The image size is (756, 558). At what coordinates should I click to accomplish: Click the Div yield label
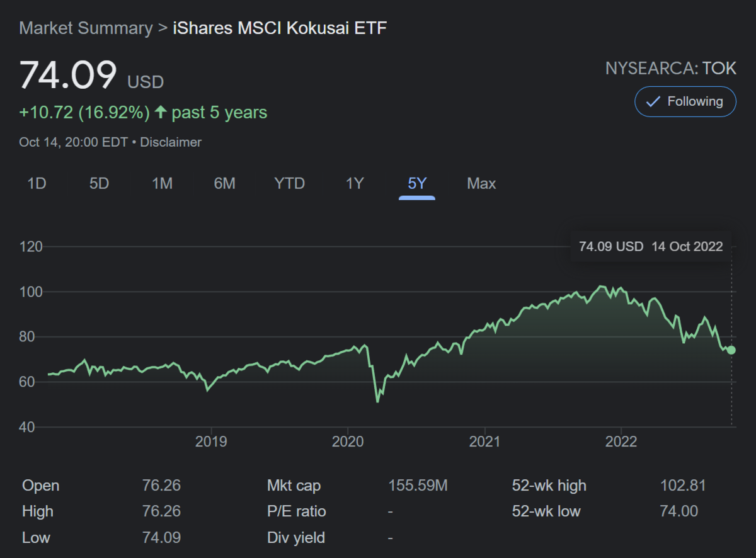(296, 538)
